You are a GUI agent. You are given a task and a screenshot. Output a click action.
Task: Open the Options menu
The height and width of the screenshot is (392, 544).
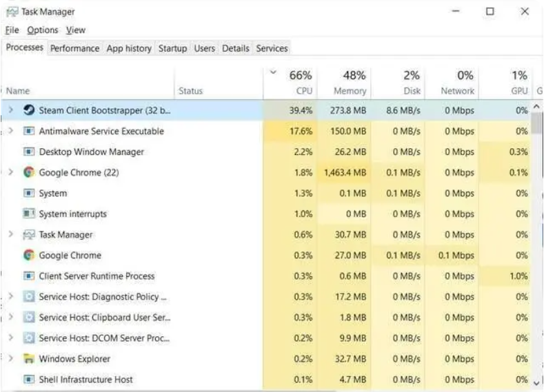click(43, 30)
